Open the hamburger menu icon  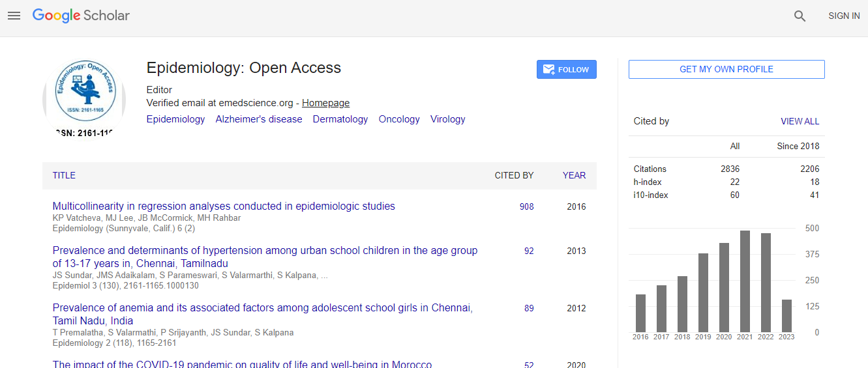(x=14, y=16)
